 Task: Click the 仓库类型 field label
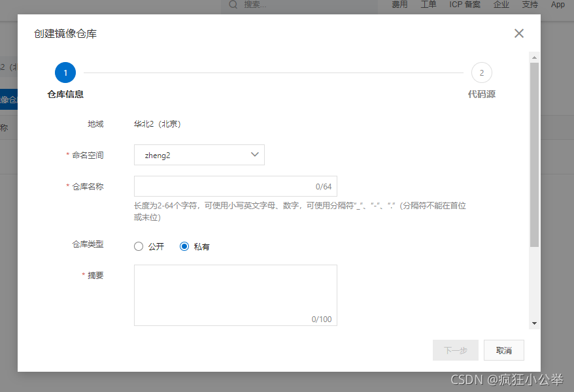click(x=88, y=244)
